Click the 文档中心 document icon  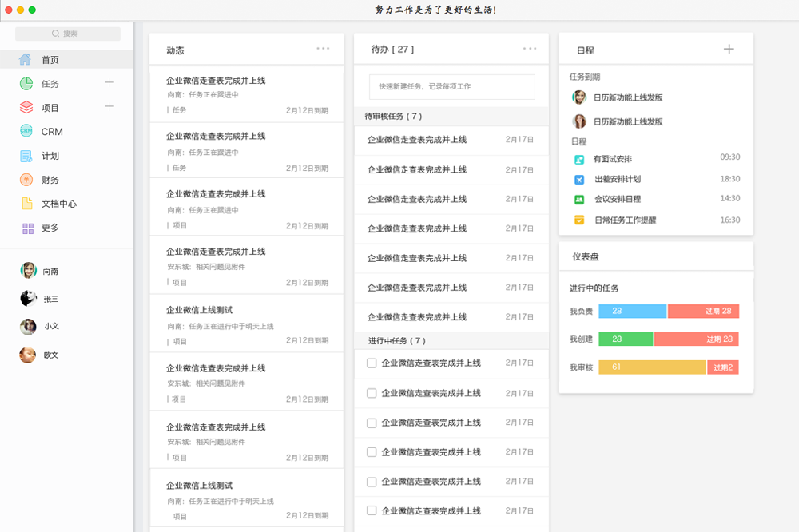[x=26, y=204]
